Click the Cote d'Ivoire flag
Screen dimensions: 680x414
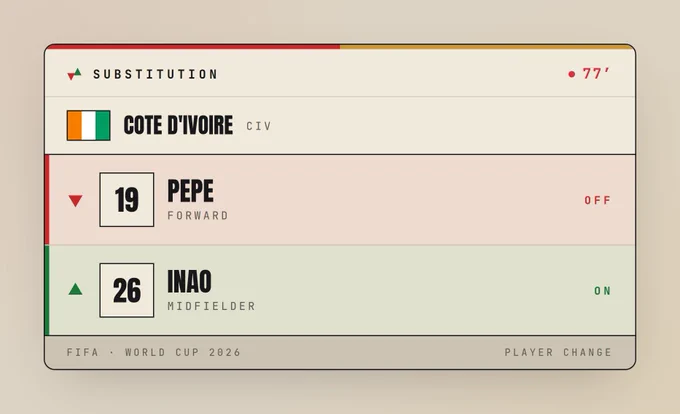pos(88,125)
